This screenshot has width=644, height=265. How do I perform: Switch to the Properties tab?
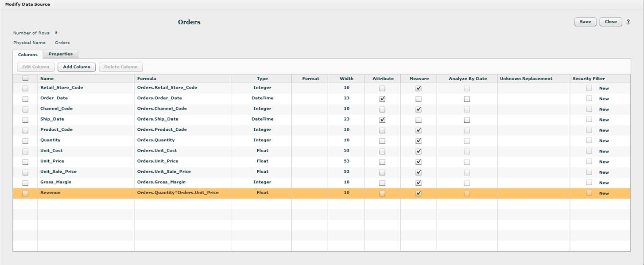tap(61, 54)
